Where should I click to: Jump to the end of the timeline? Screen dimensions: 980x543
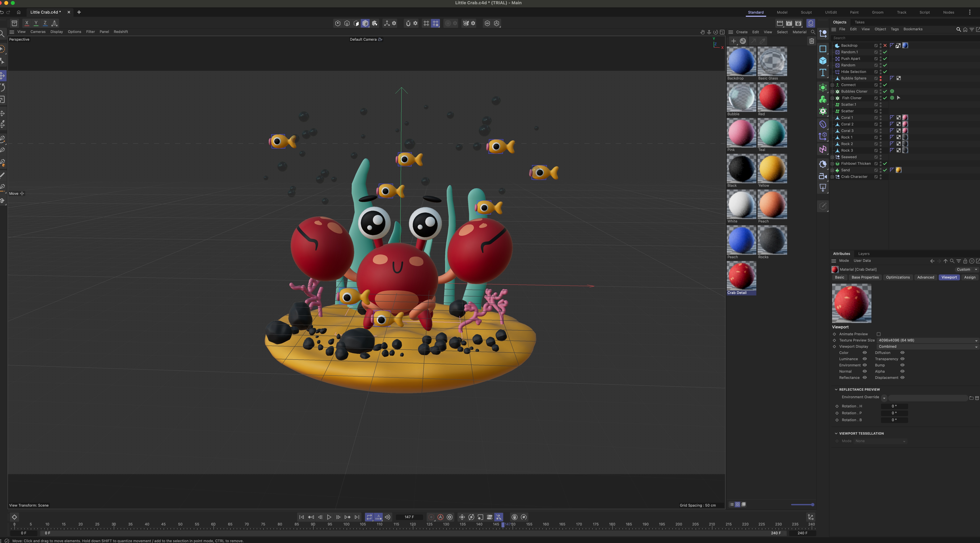[x=357, y=517]
